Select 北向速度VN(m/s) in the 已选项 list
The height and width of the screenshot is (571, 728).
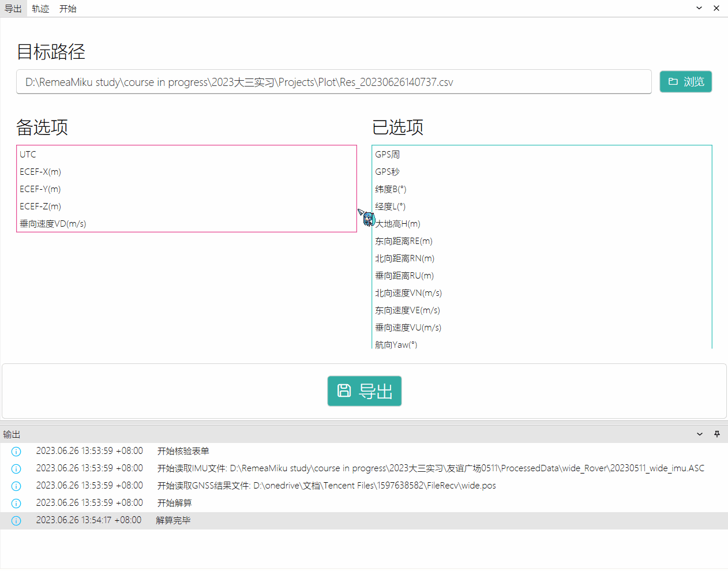pos(542,293)
